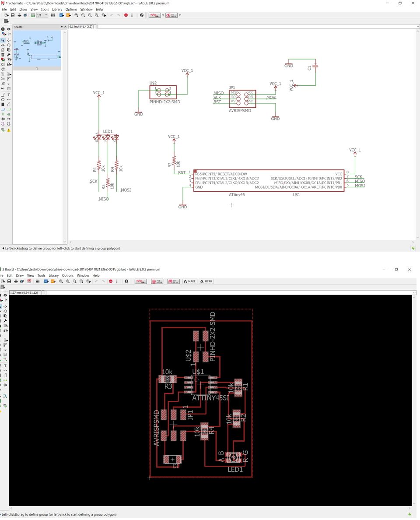Screen dimensions: 420x520
Task: Save the board with the floppy icon
Action: pyautogui.click(x=9, y=281)
